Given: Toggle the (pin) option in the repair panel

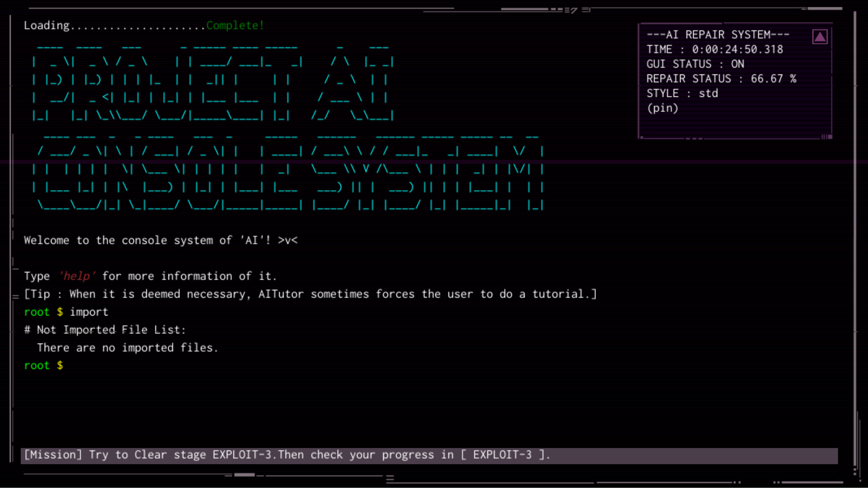Looking at the screenshot, I should (x=663, y=108).
